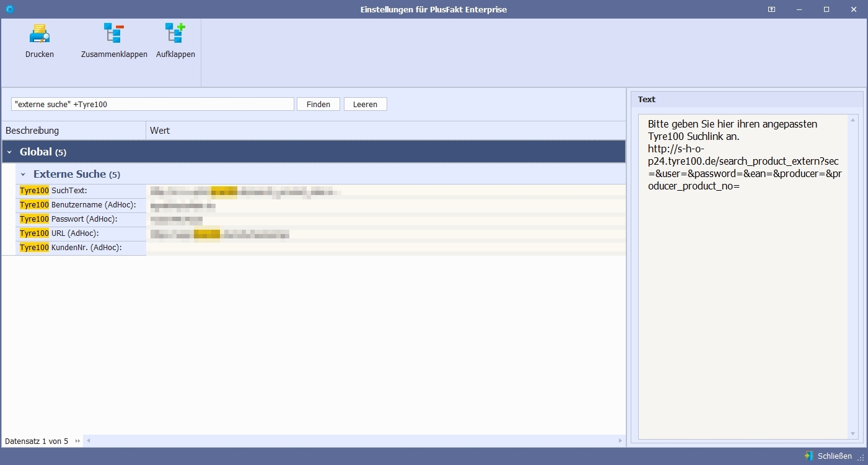868x465 pixels.
Task: Click horizontal scrollbar right arrow
Action: pyautogui.click(x=620, y=441)
